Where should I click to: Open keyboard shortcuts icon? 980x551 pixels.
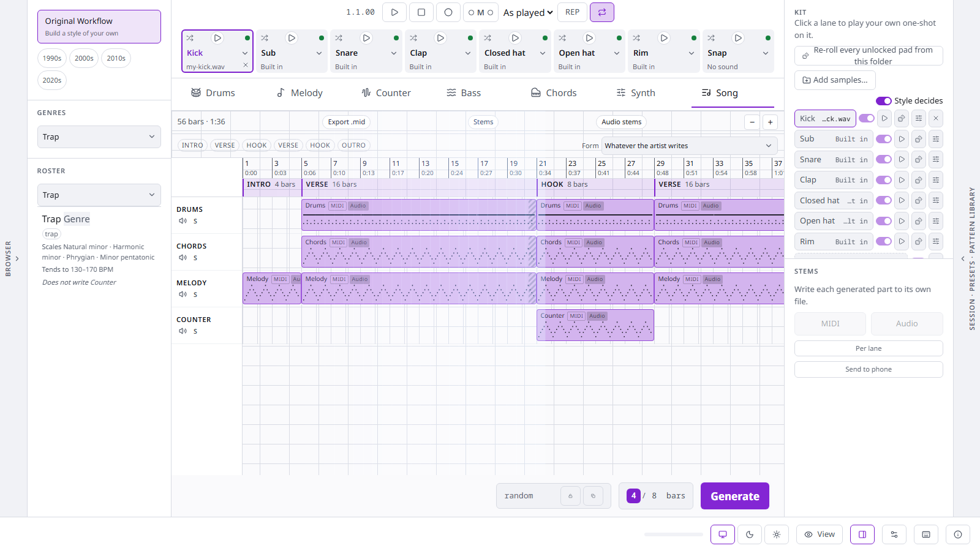926,534
